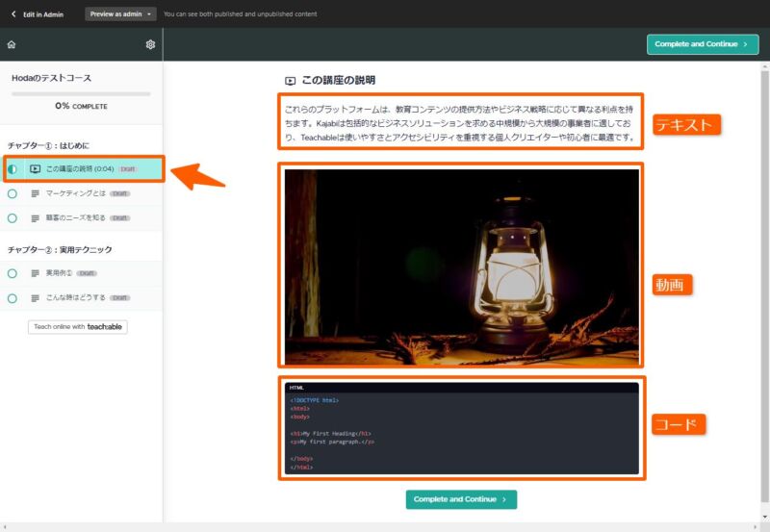Image resolution: width=770 pixels, height=532 pixels.
Task: Open lecture 実用例①
Action: pos(82,273)
